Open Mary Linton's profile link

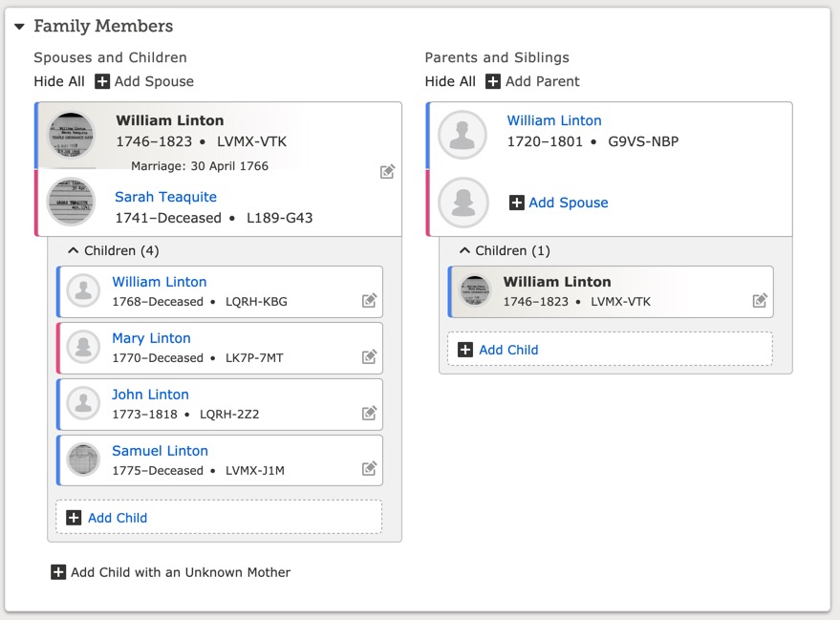tap(151, 338)
